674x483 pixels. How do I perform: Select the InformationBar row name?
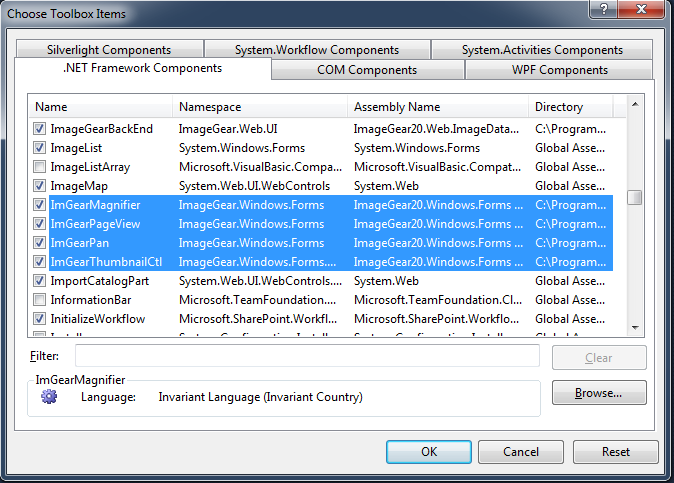pos(91,300)
